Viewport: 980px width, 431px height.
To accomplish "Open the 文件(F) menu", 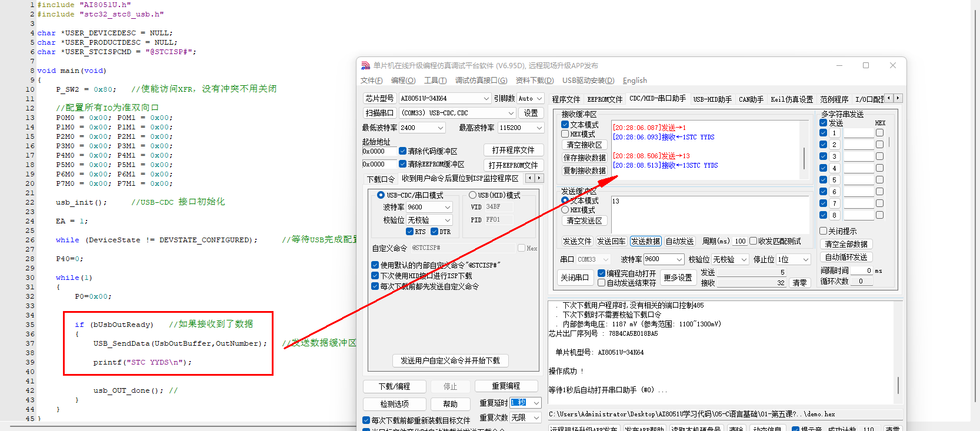I will 371,81.
